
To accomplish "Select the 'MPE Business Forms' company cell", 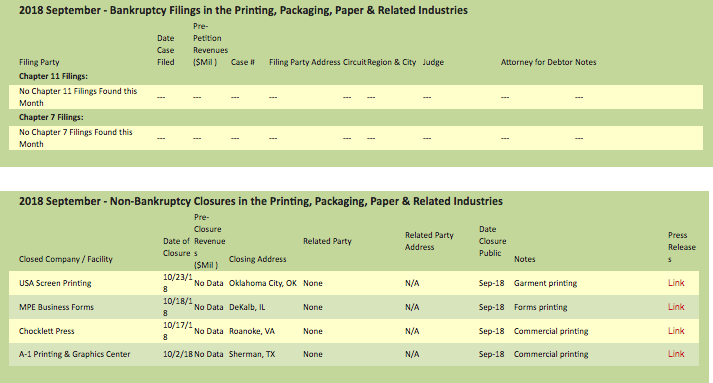I will coord(56,307).
